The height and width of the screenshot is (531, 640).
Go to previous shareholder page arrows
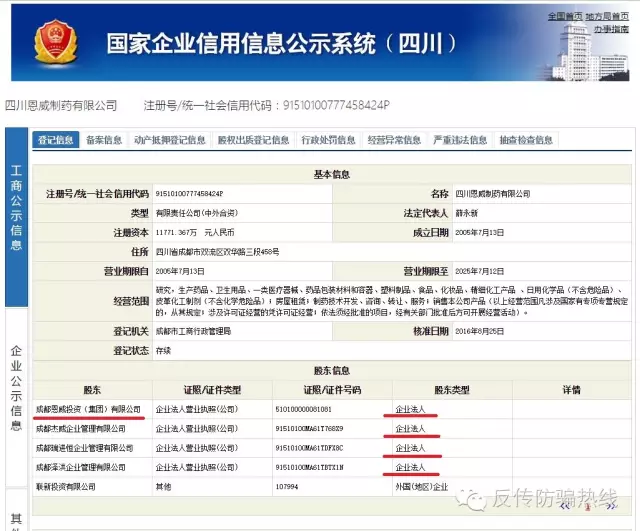coord(565,507)
